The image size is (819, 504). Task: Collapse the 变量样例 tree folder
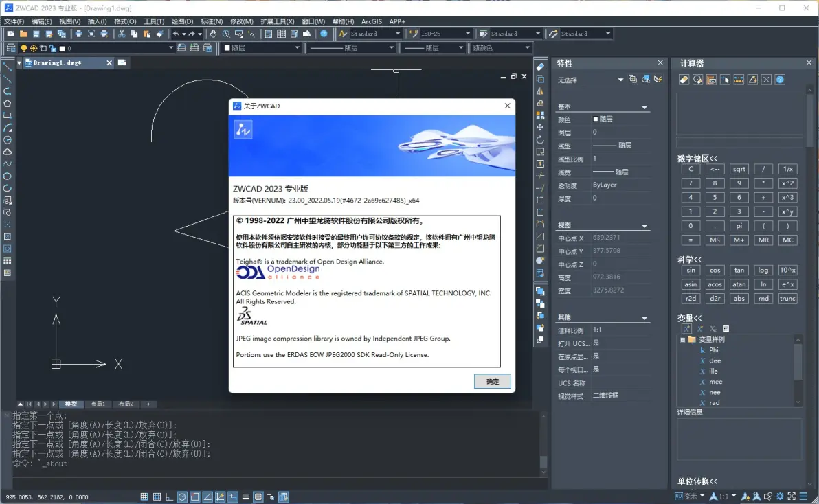[x=683, y=340]
